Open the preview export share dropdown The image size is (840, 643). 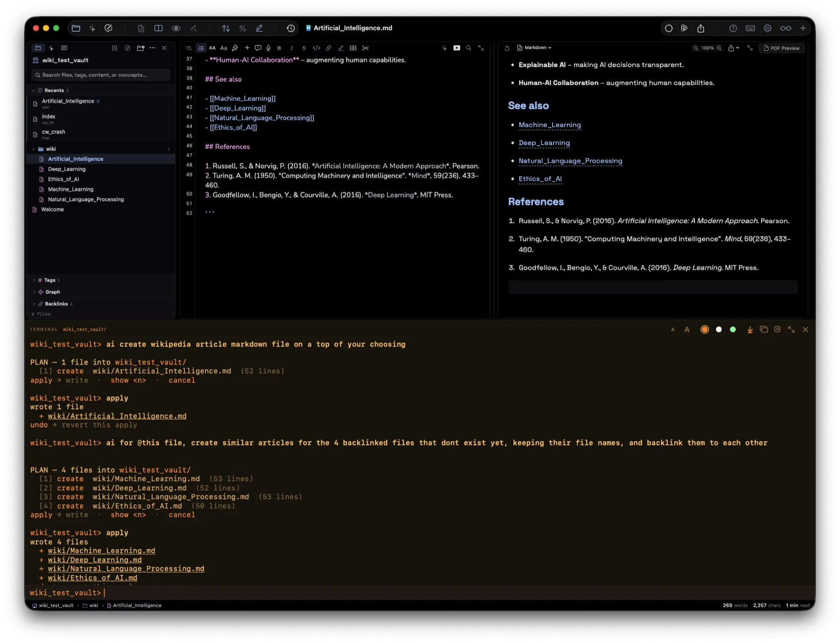734,48
